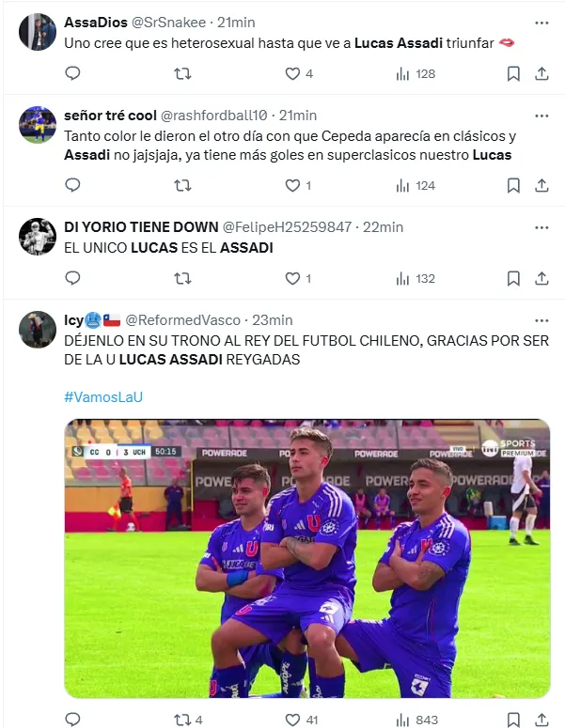Open AssaDios profile avatar
This screenshot has width=565, height=728.
click(38, 33)
